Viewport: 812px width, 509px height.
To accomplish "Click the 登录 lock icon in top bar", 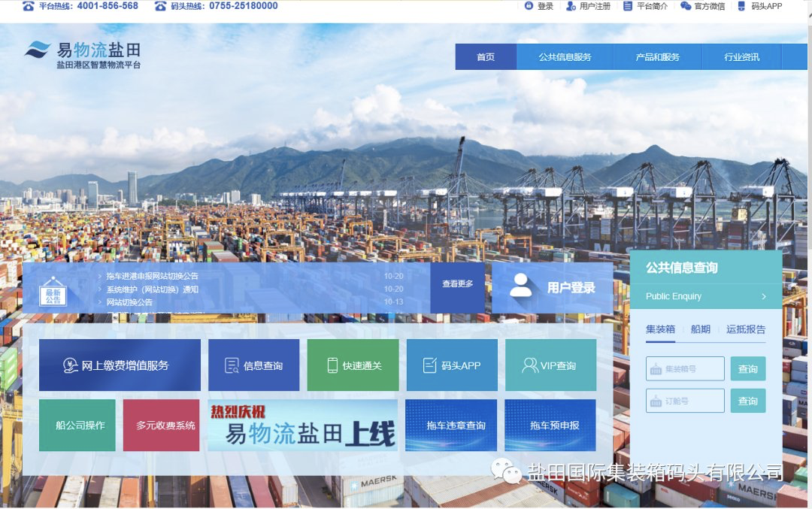I will pyautogui.click(x=529, y=6).
